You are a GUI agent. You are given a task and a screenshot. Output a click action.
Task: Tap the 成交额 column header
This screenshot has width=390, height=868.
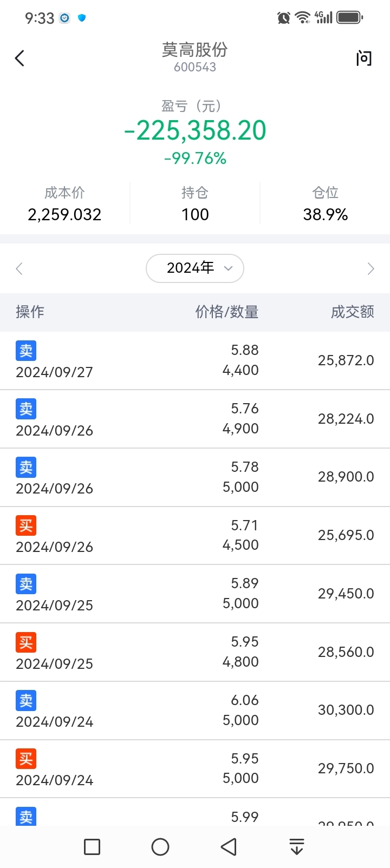pos(352,312)
